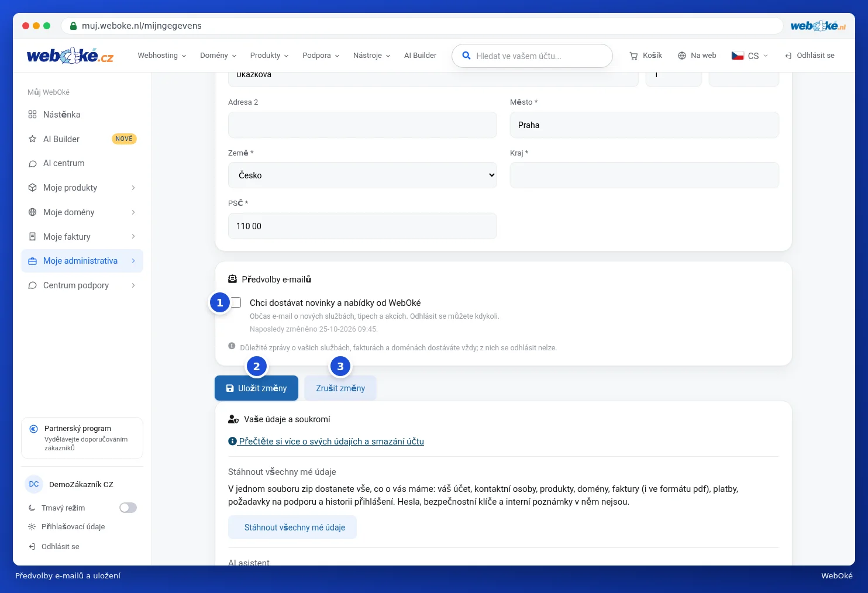Click the Czech flag icon
This screenshot has width=868, height=593.
point(738,56)
